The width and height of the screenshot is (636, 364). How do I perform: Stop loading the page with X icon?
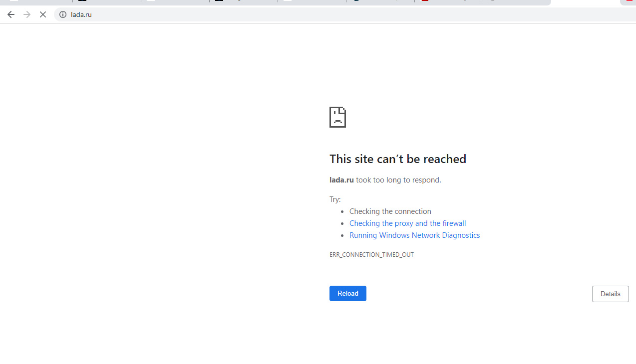click(43, 14)
